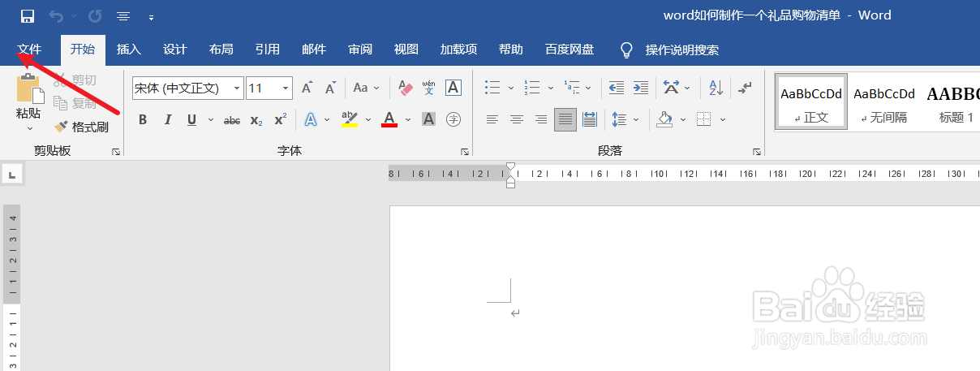Viewport: 980px width, 371px height.
Task: Click the Line Spacing icon
Action: pos(620,120)
